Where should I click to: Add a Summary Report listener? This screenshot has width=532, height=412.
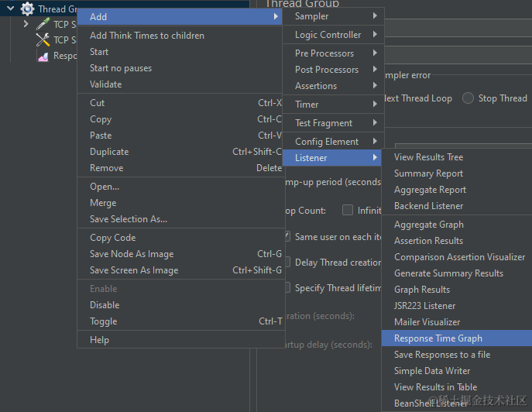coord(457,173)
